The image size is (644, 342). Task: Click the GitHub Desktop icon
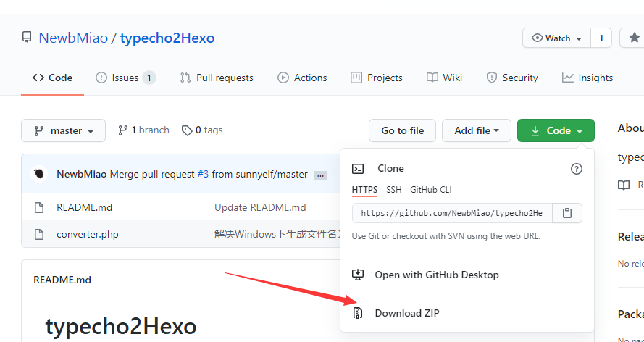[x=358, y=275]
